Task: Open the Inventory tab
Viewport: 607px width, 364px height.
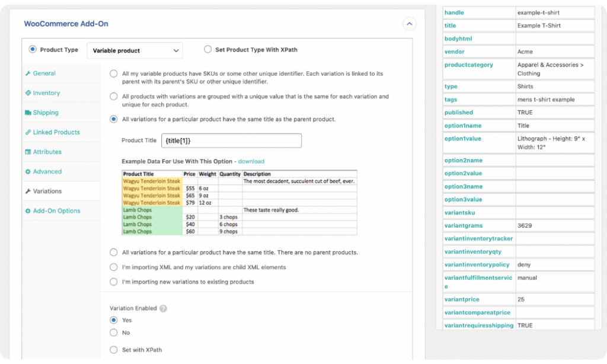Action: (61, 93)
